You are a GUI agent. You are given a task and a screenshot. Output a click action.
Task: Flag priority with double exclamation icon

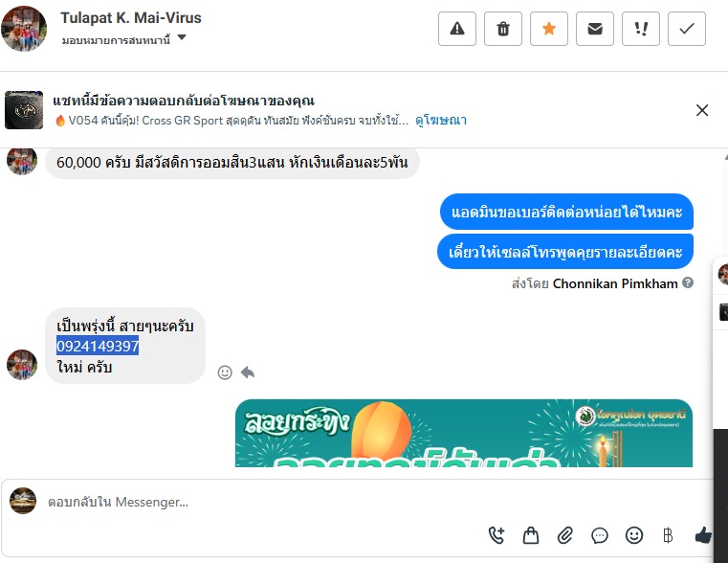pyautogui.click(x=641, y=29)
